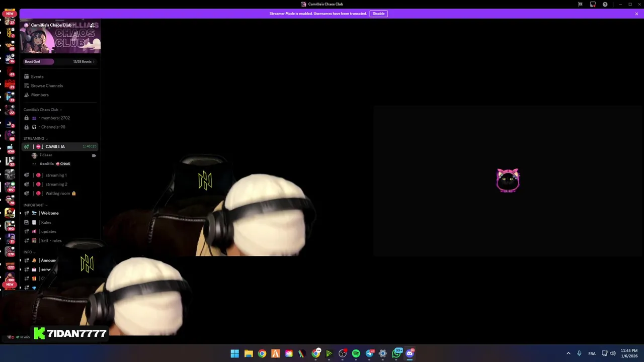Open the 11:45 PM clock and calendar

[629, 353]
